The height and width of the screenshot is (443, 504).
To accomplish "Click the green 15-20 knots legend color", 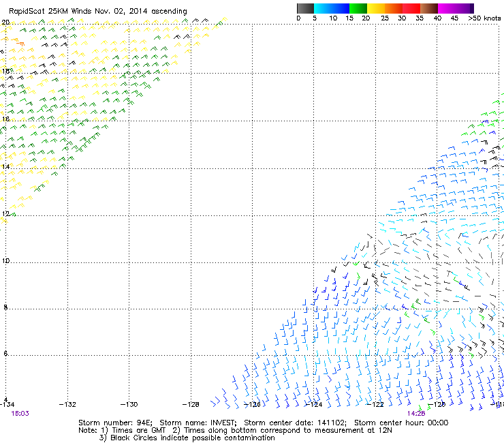I will pyautogui.click(x=358, y=8).
